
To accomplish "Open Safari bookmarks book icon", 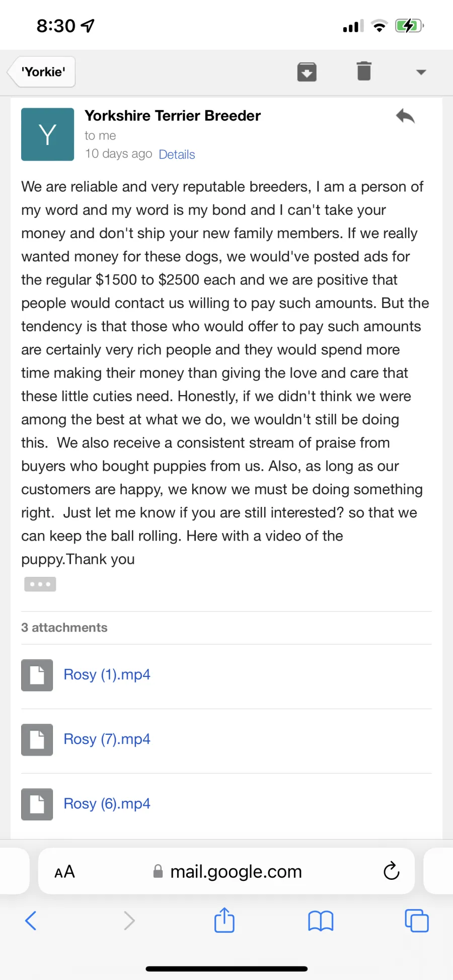I will (321, 921).
